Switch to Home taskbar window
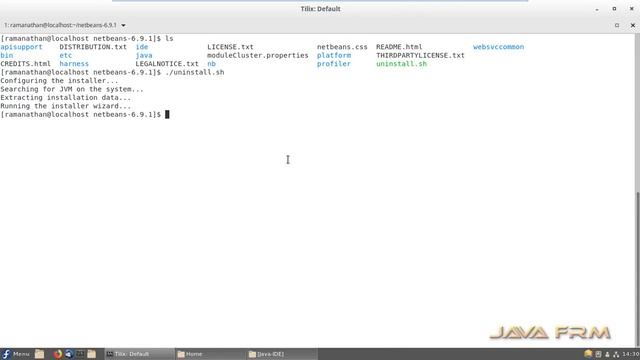The image size is (640, 360). click(x=211, y=354)
